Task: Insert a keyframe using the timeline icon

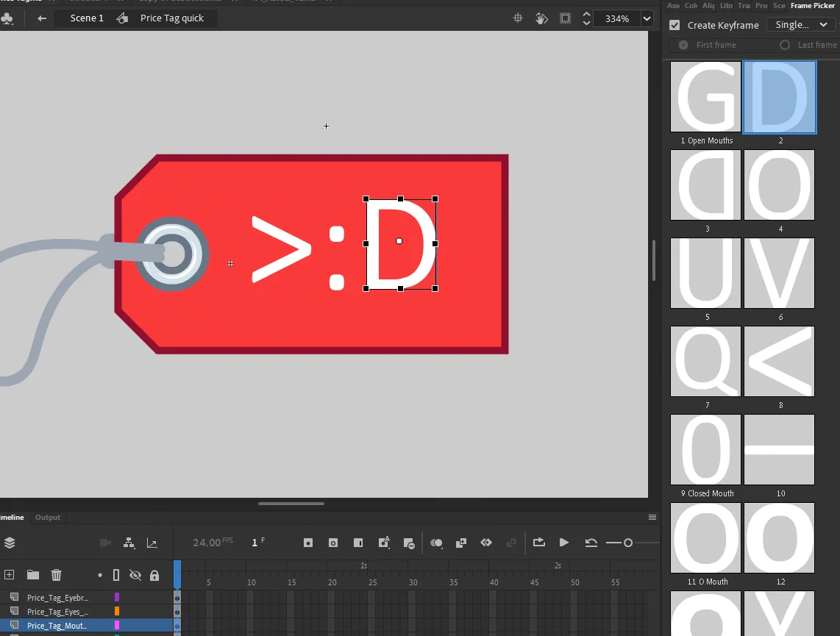Action: [x=308, y=543]
